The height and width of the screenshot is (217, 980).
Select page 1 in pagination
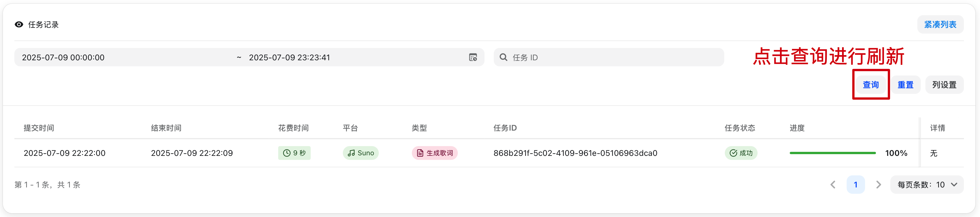point(856,185)
